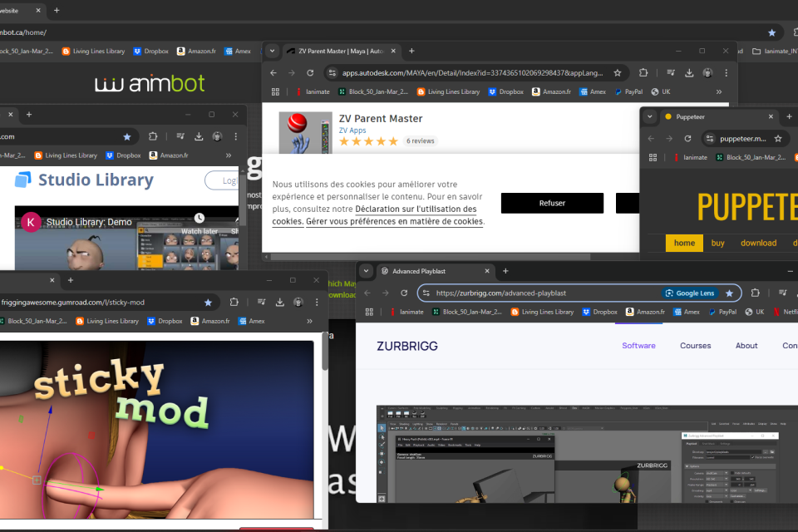
Task: Open extensions icon in gumroad window
Action: pyautogui.click(x=234, y=302)
